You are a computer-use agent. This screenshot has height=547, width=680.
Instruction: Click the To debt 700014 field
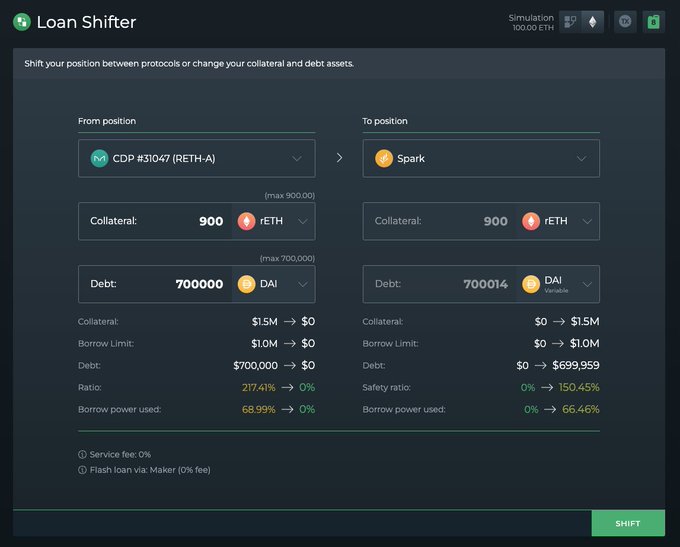point(440,284)
